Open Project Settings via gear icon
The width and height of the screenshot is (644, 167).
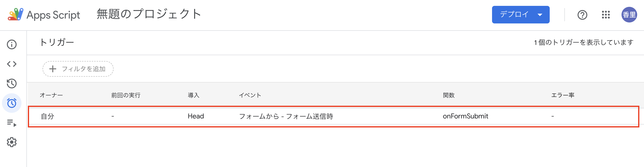[12, 142]
